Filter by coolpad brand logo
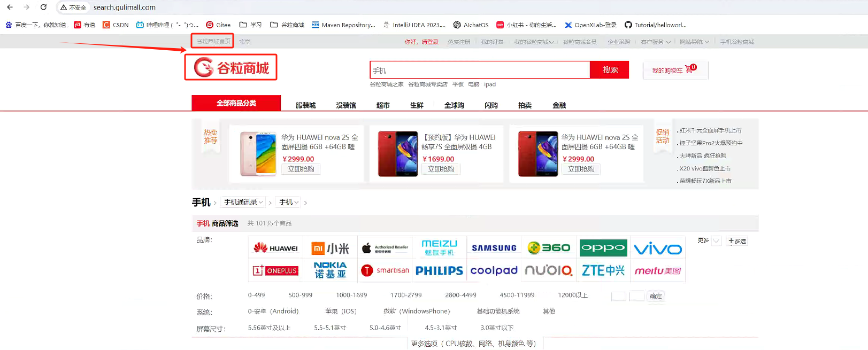Image resolution: width=868 pixels, height=350 pixels. 494,270
